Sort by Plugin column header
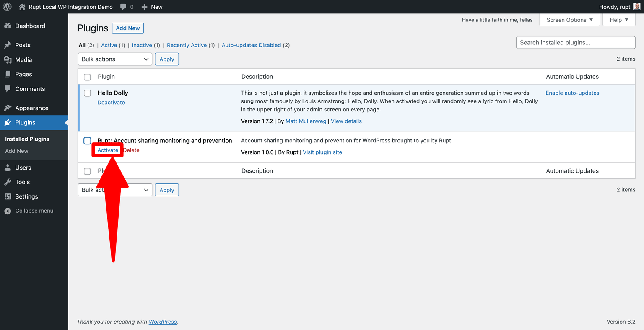This screenshot has height=330, width=644. pyautogui.click(x=106, y=77)
